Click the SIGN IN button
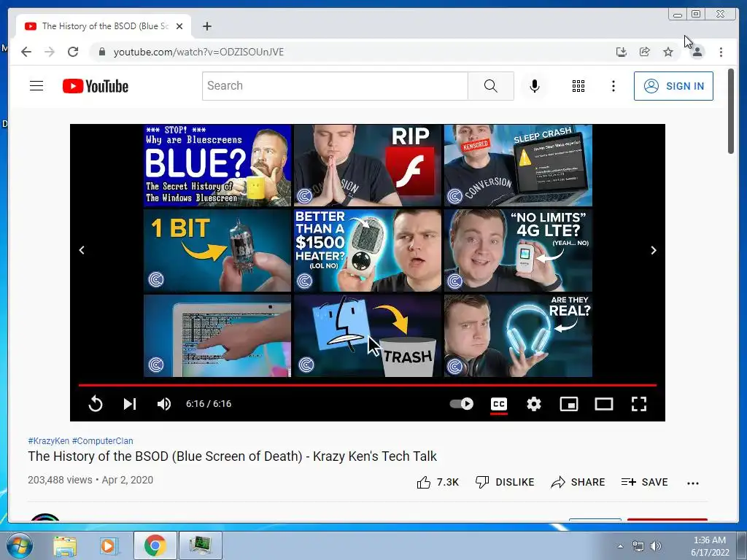The width and height of the screenshot is (747, 560). 673,86
